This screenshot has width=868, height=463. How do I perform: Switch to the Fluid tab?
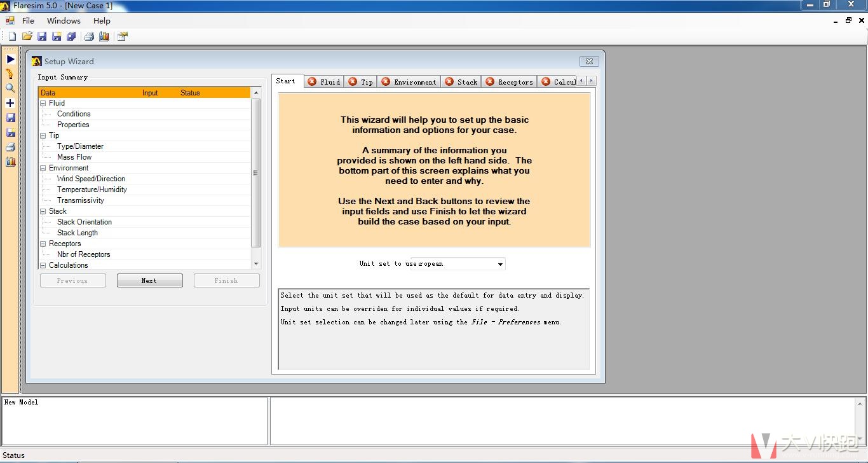click(x=324, y=82)
